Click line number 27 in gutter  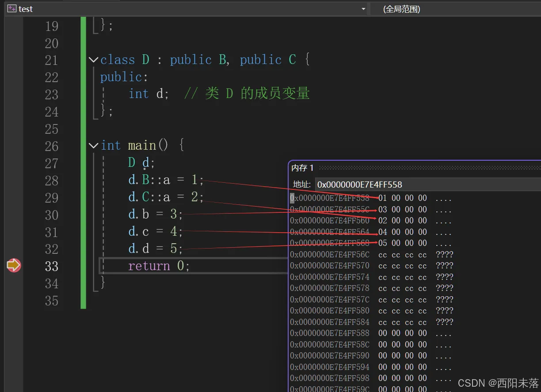point(52,163)
